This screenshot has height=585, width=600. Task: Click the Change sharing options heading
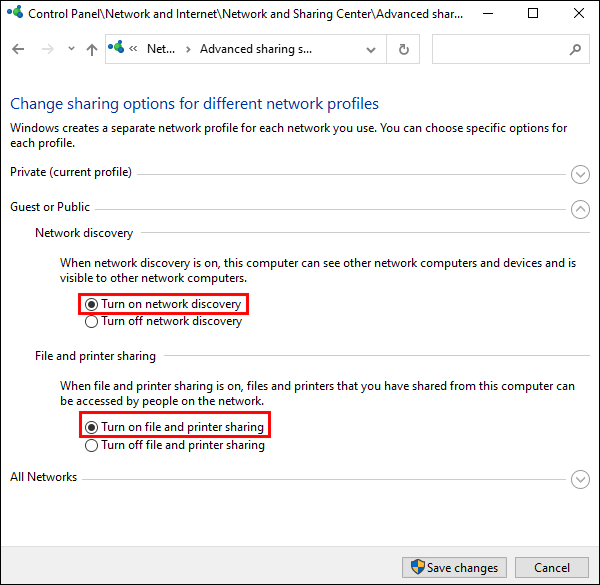[x=194, y=104]
